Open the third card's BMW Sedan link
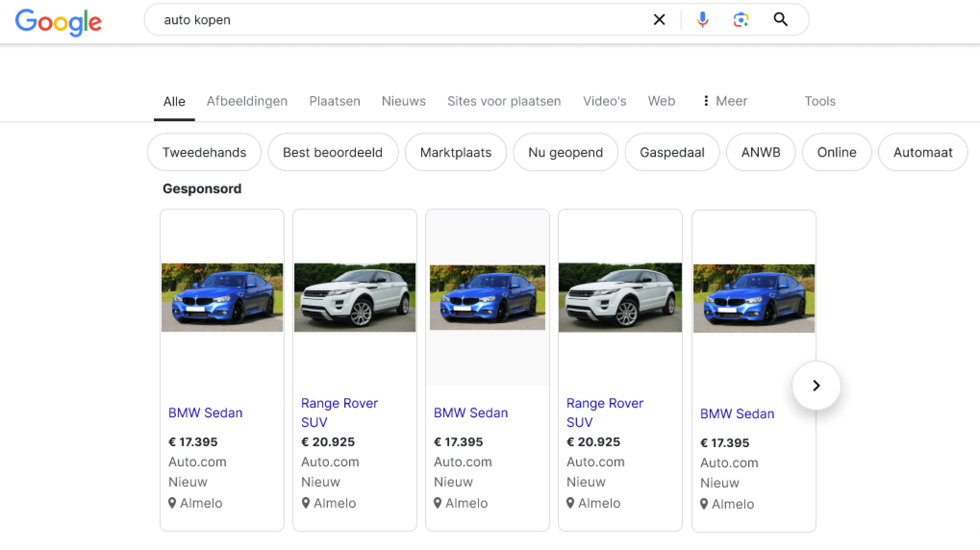This screenshot has width=980, height=550. click(x=471, y=413)
